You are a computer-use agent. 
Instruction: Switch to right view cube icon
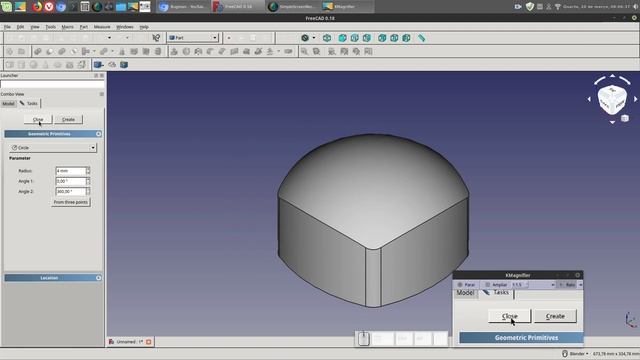coord(367,38)
